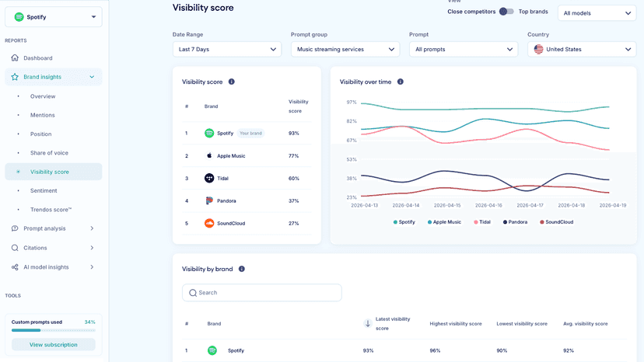Image resolution: width=644 pixels, height=362 pixels.
Task: Click SoundCloud 27% score value
Action: 294,224
